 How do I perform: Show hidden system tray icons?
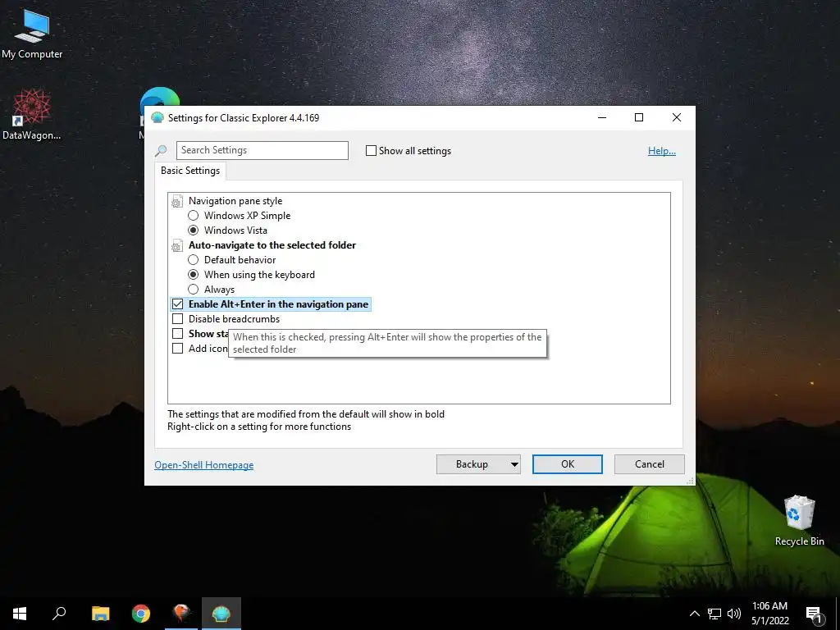click(x=694, y=614)
